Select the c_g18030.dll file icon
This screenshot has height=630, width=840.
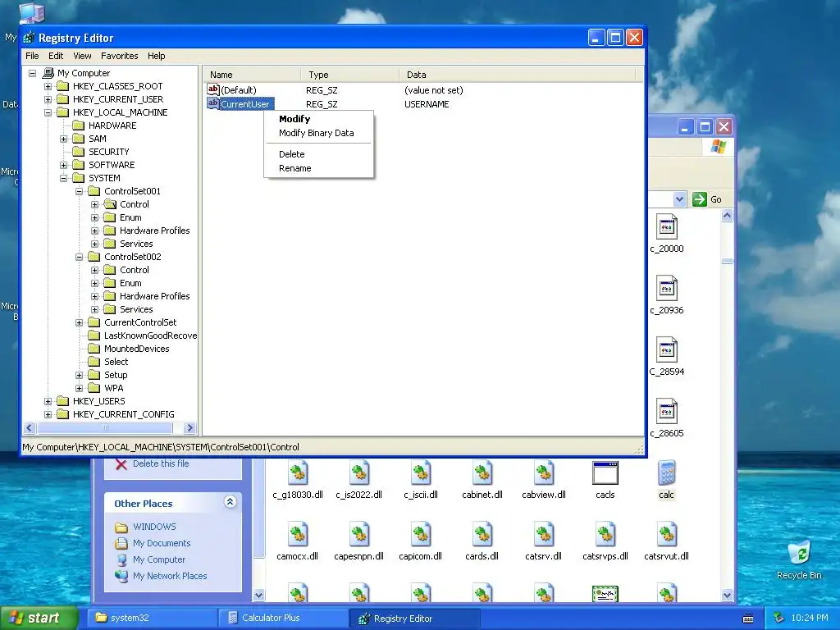click(x=298, y=473)
